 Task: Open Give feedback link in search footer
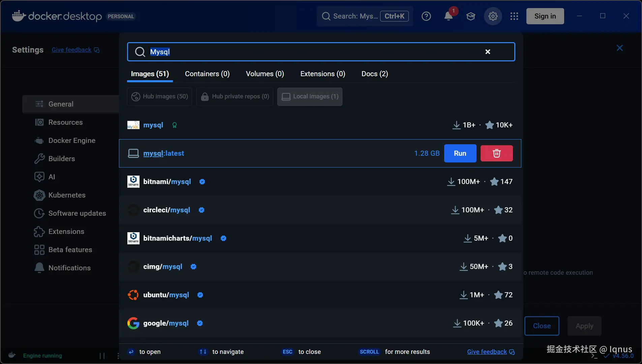(491, 352)
